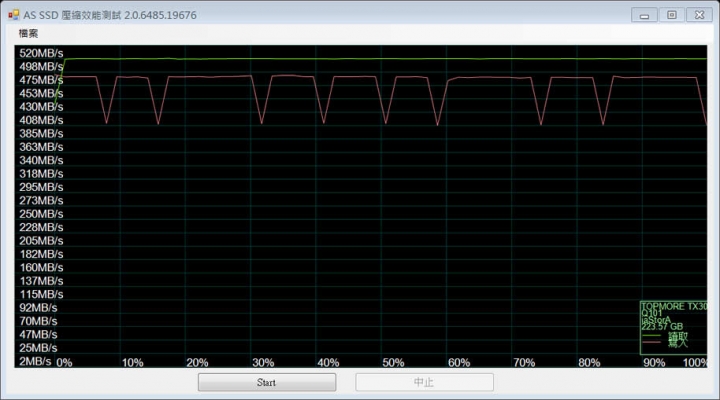Click the 498MB/s axis label

pyautogui.click(x=41, y=67)
